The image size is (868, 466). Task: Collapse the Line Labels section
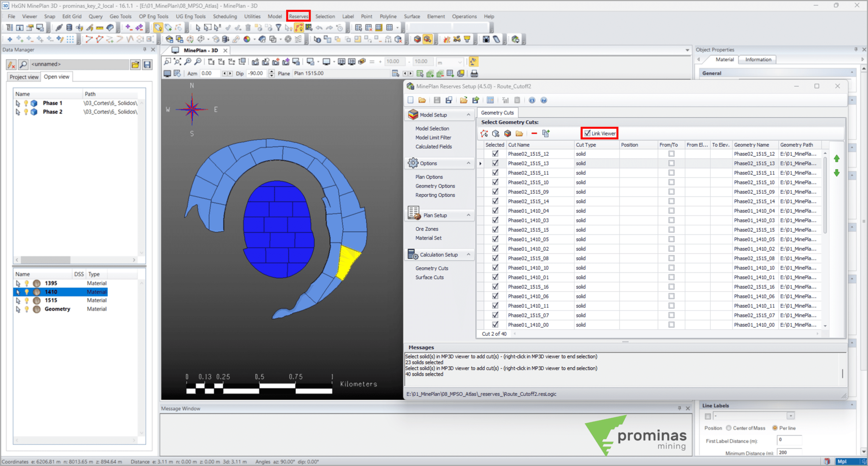(x=852, y=405)
